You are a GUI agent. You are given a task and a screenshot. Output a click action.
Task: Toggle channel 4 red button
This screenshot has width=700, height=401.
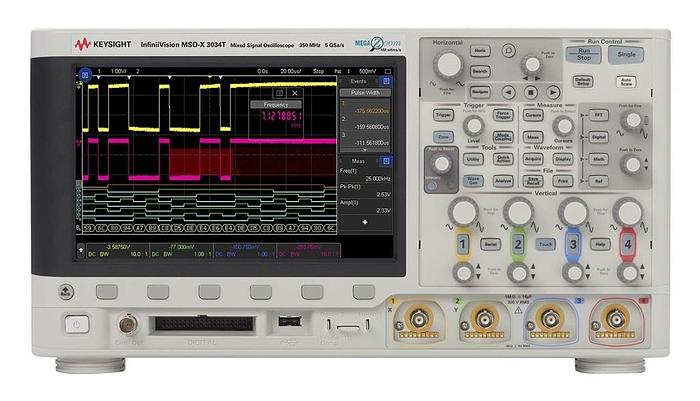pyautogui.click(x=628, y=244)
